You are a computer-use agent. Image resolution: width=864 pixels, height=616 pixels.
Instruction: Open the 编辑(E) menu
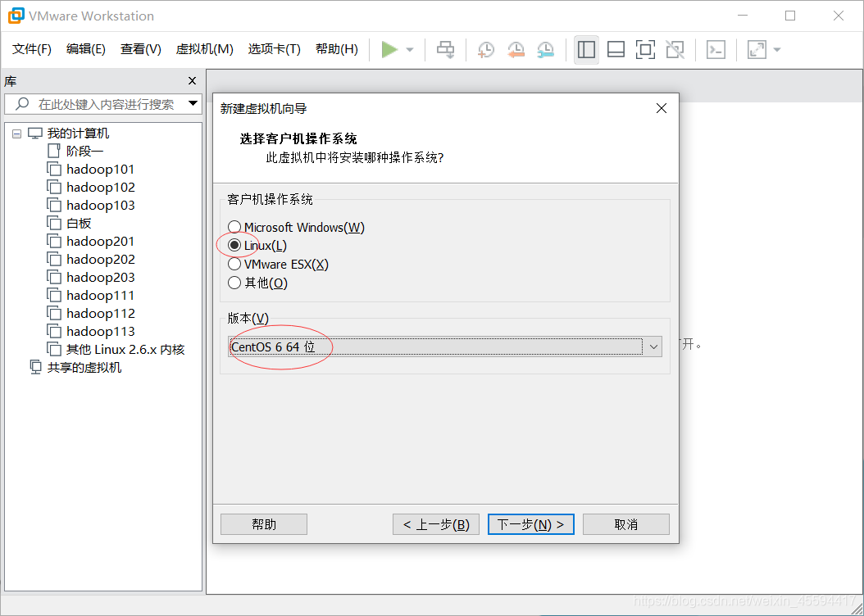tap(85, 49)
